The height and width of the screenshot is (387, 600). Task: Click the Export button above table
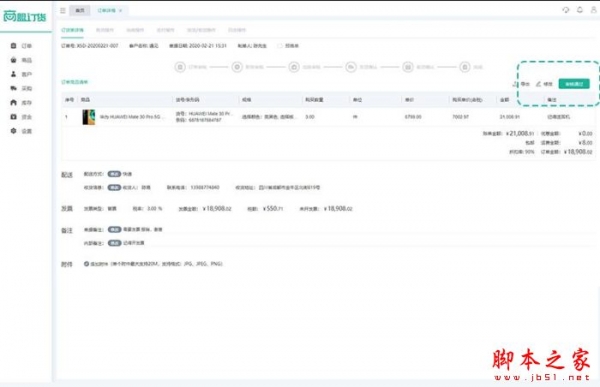coord(521,84)
